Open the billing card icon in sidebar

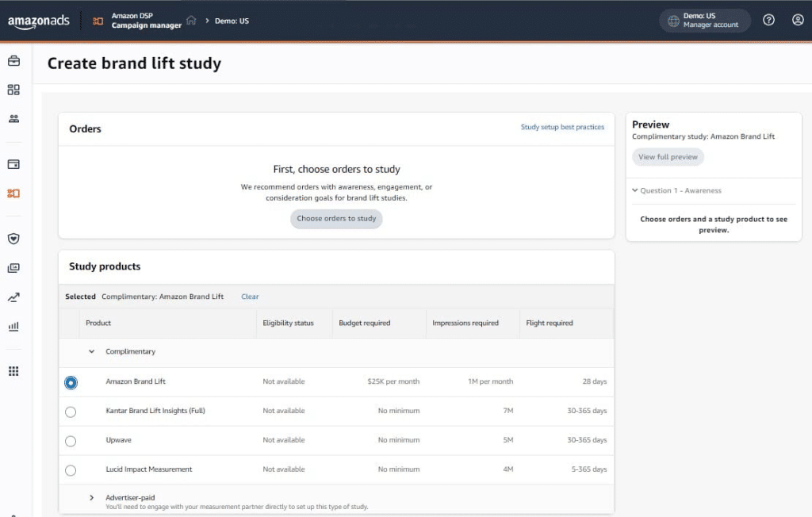(x=14, y=164)
